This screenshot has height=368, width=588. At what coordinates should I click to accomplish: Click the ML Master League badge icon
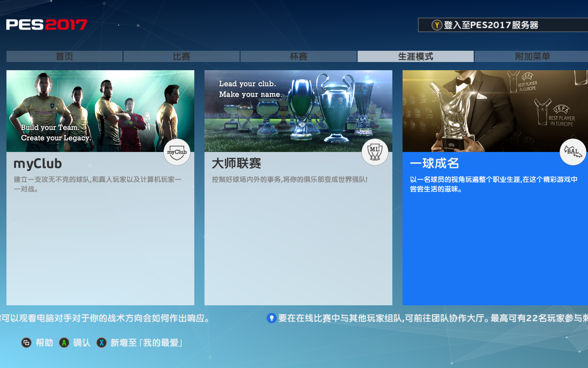coord(375,152)
